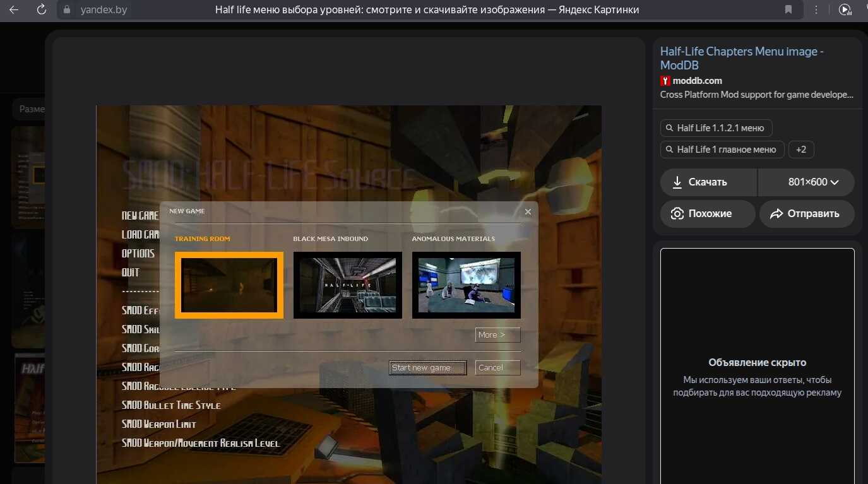
Task: Bookmark this page with the bookmark icon
Action: tap(788, 9)
